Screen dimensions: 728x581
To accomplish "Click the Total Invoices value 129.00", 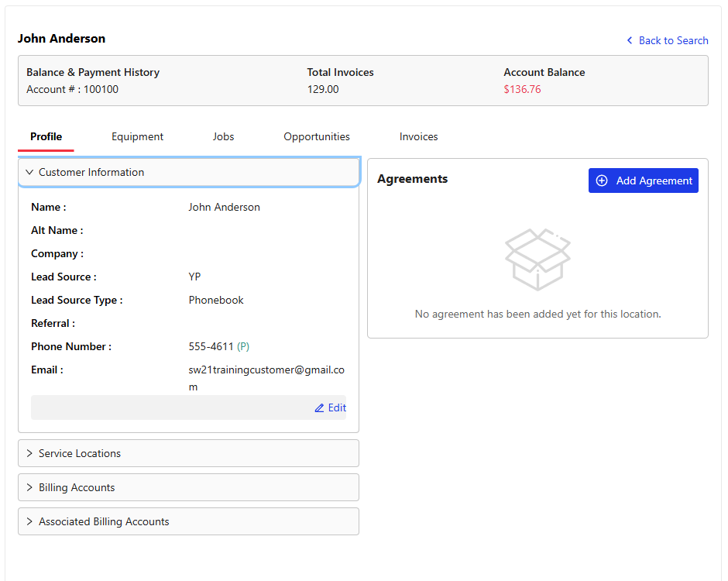I will click(x=323, y=89).
